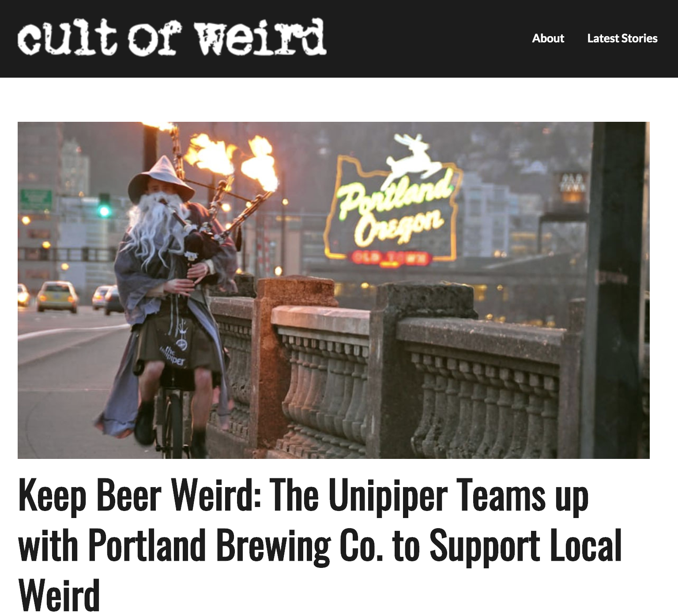
Task: Go to Latest Stories
Action: (x=622, y=38)
